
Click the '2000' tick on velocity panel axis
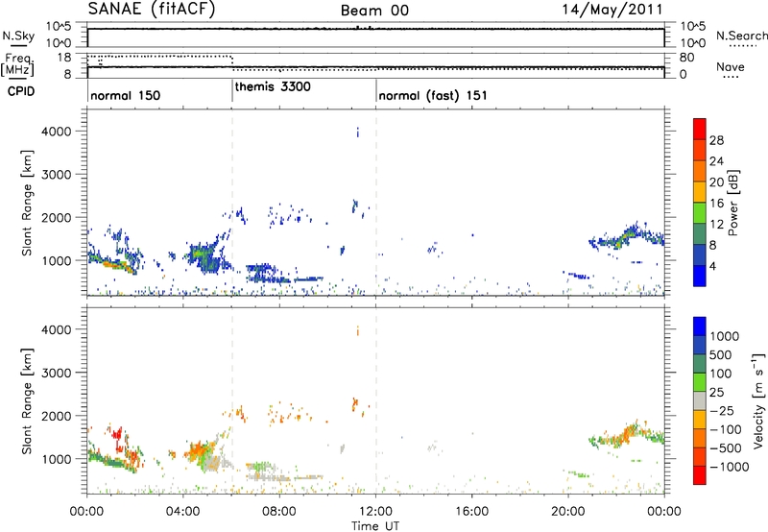point(57,416)
